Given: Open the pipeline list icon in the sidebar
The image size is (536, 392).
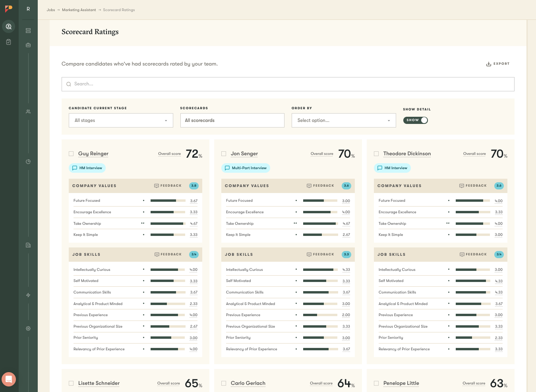Looking at the screenshot, I should pos(28,31).
